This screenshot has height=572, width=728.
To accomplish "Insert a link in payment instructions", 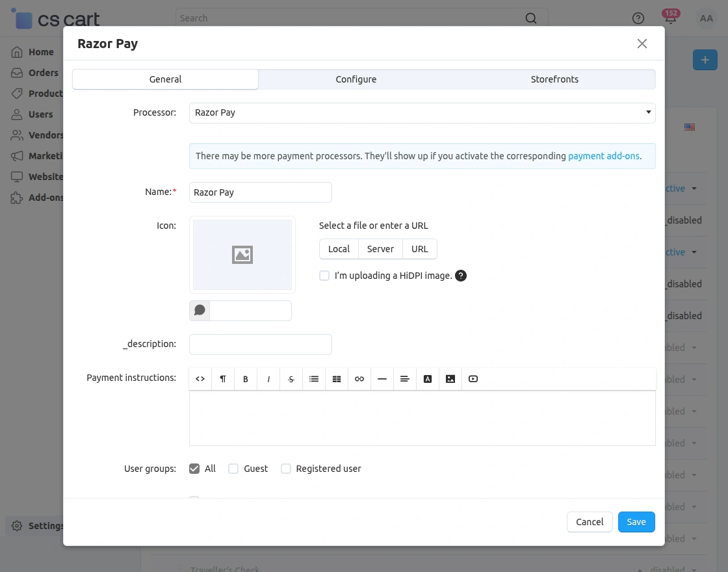I will pos(359,378).
